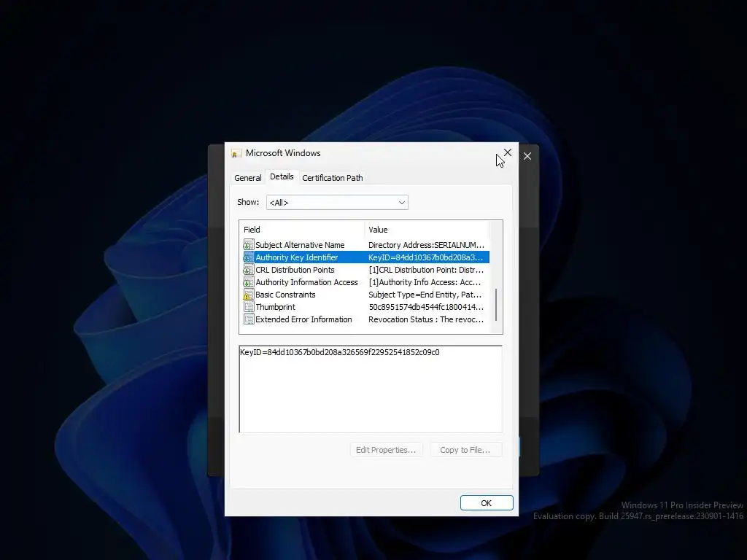Screen dimensions: 747x560
Task: Click the Thumbprint property icon
Action: click(248, 307)
